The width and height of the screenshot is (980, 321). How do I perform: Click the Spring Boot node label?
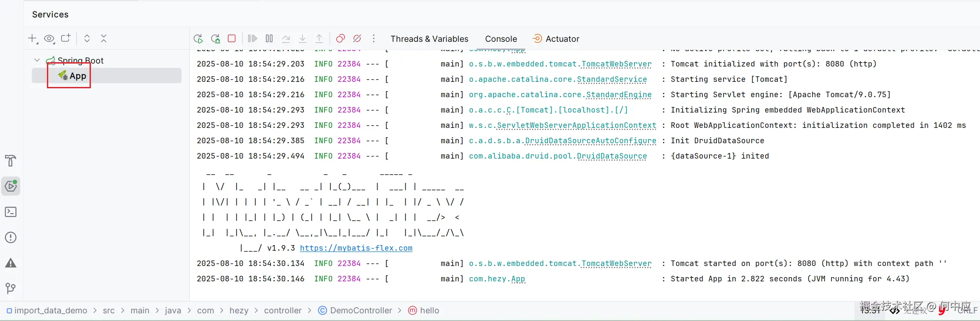[81, 61]
